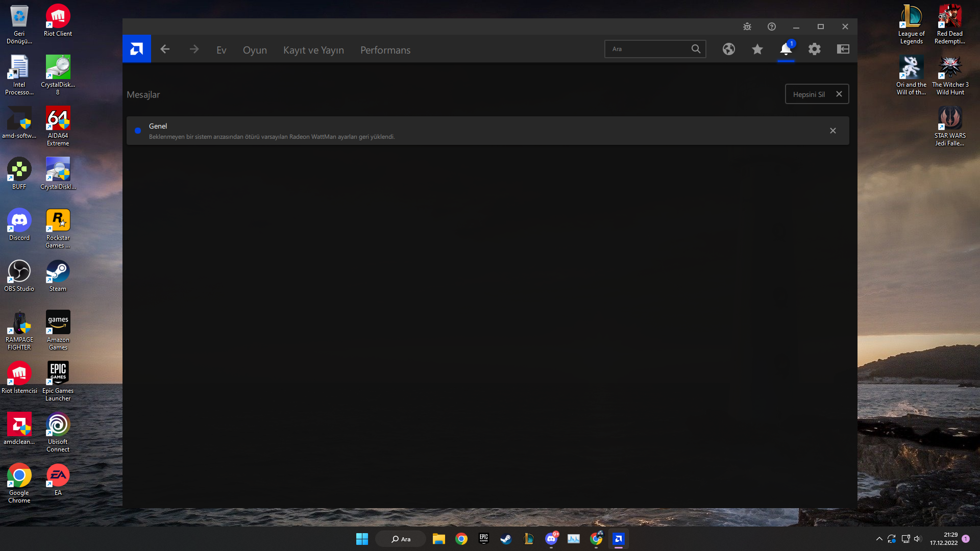Open settings gear icon

click(x=814, y=49)
